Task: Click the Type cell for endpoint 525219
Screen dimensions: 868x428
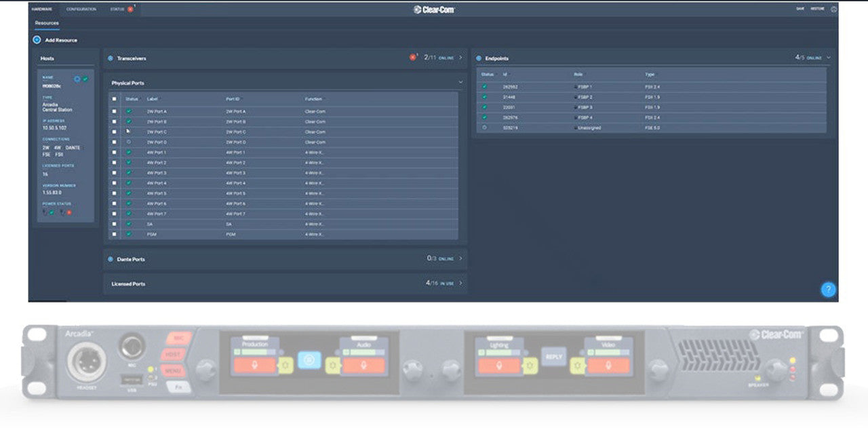Action: [x=652, y=128]
